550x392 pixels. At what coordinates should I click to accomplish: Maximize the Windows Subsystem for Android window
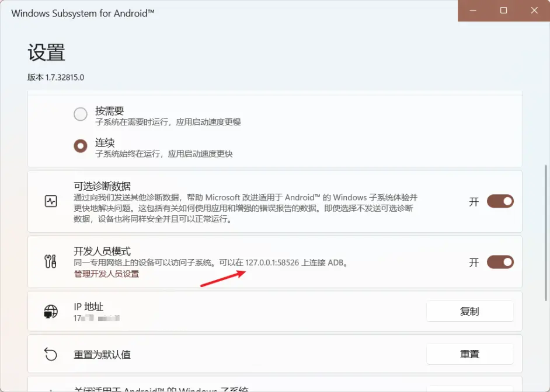[504, 10]
